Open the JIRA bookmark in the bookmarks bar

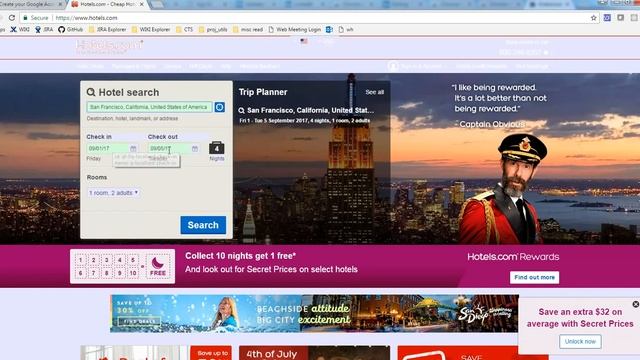click(44, 29)
